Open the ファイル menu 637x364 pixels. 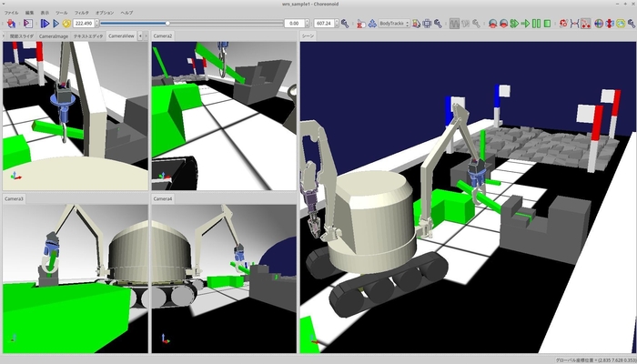coord(11,13)
